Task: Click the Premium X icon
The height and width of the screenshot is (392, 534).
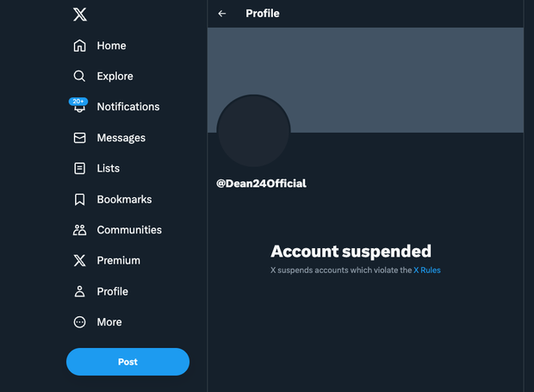Action: (x=80, y=260)
